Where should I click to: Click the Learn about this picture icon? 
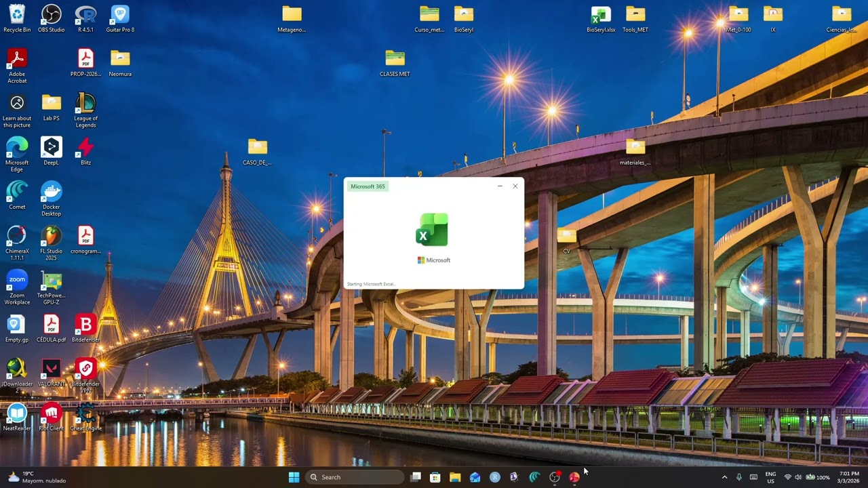click(17, 110)
